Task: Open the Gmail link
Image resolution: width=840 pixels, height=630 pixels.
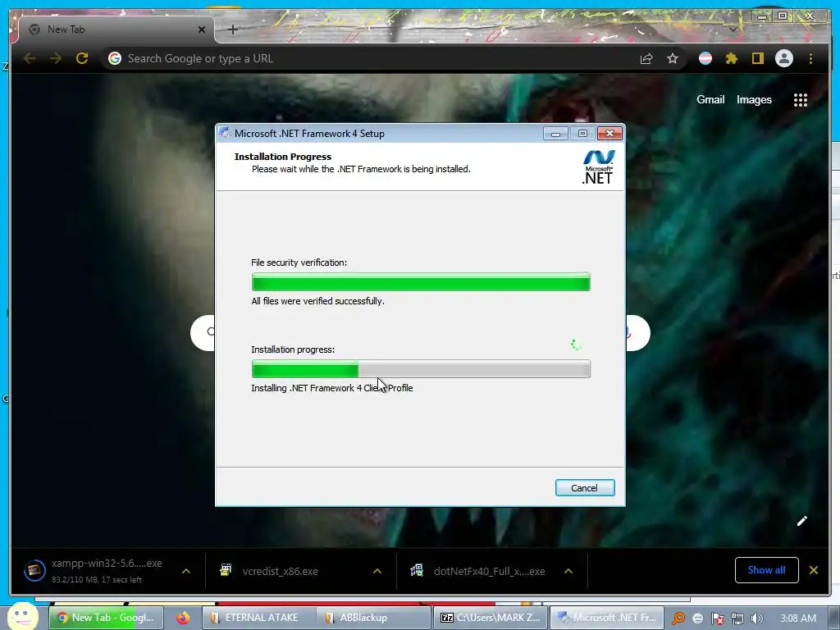Action: (710, 99)
